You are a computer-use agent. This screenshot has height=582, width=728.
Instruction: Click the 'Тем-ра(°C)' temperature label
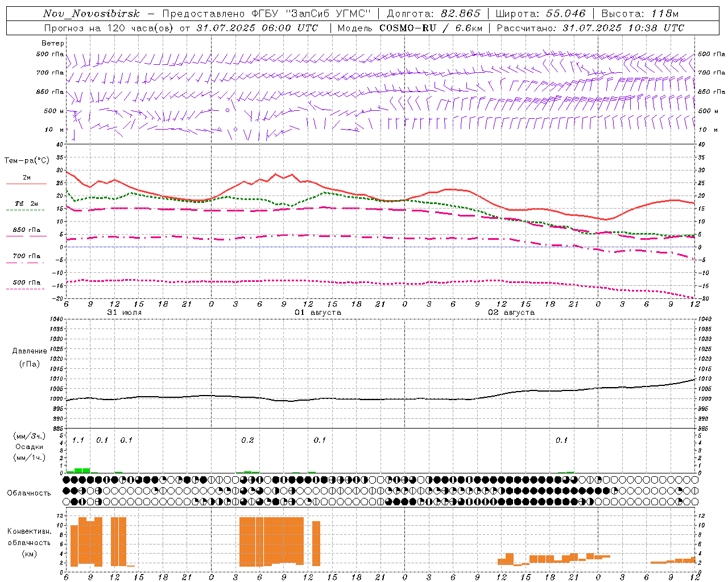click(26, 161)
